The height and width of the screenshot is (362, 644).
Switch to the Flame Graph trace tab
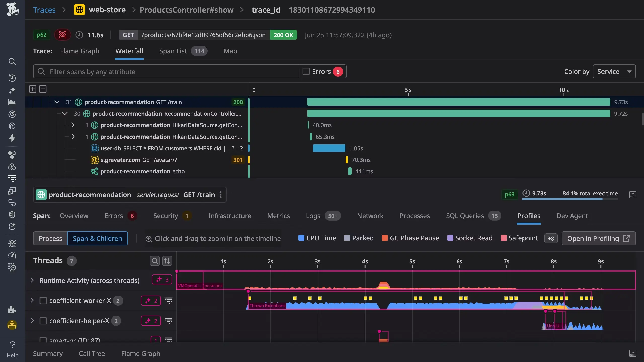(79, 51)
